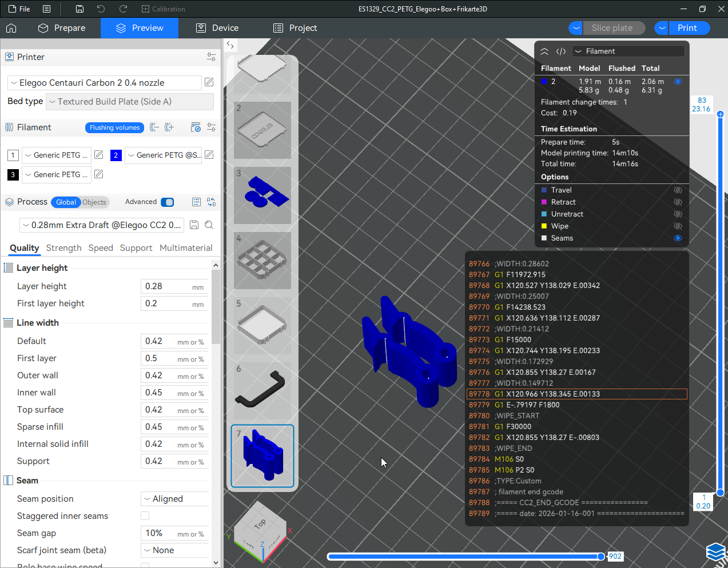Enable Staggered inner seams checkbox
Screen dimensions: 728x568
[x=145, y=516]
